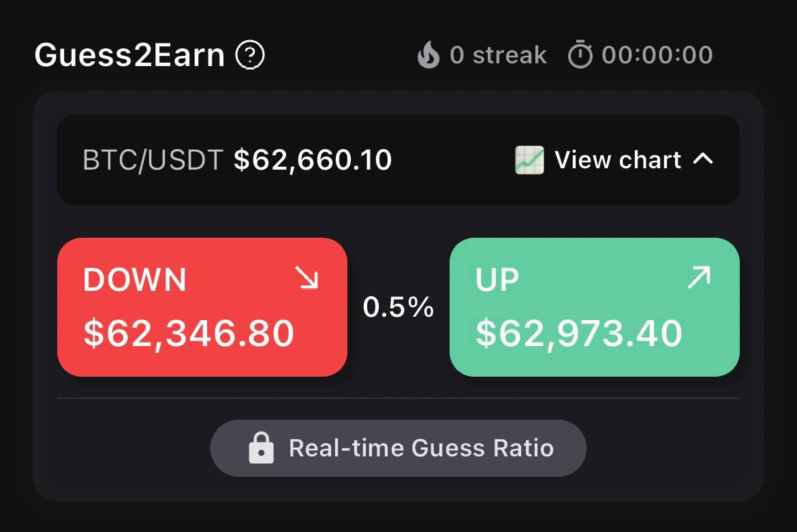Viewport: 797px width, 532px height.
Task: Click the DOWN target price $62,346.80
Action: [x=189, y=333]
